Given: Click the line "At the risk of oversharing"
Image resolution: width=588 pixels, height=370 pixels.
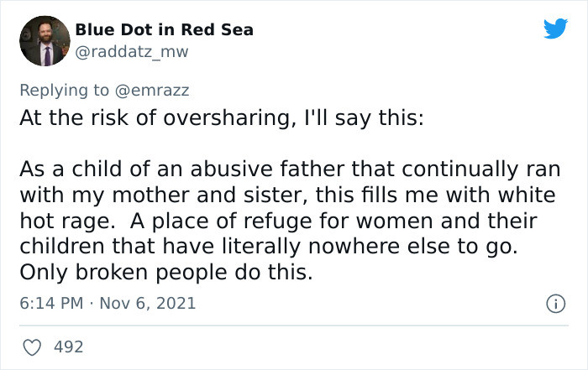Looking at the screenshot, I should (x=222, y=116).
